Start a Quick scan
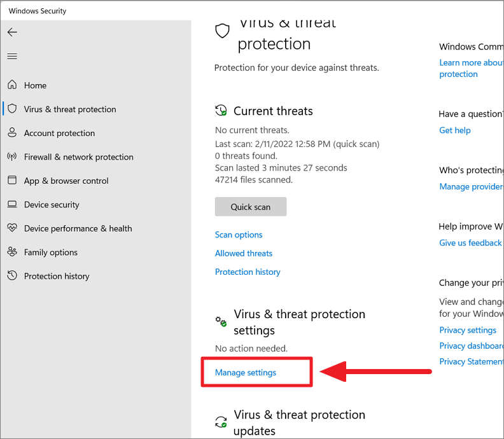The image size is (504, 439). [251, 207]
